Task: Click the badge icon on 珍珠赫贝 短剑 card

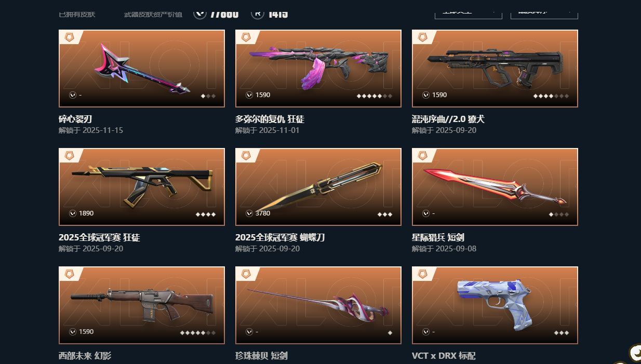Action: (246, 274)
